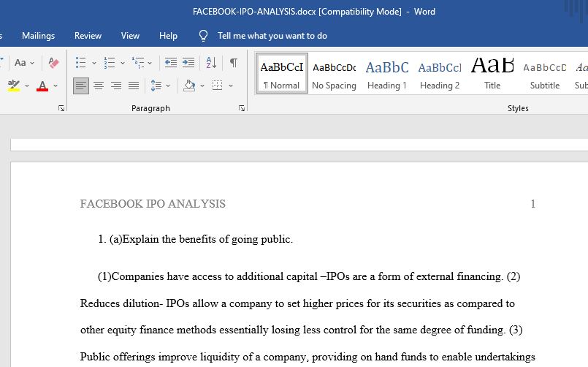Click the Line and Paragraph Spacing icon
588x367 pixels.
click(156, 86)
